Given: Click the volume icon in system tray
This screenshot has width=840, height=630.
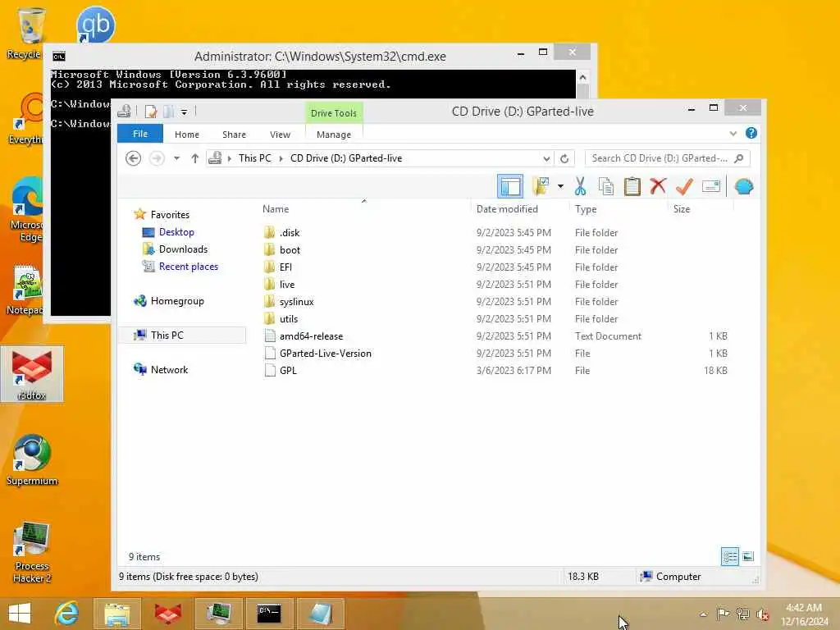Looking at the screenshot, I should click(762, 614).
